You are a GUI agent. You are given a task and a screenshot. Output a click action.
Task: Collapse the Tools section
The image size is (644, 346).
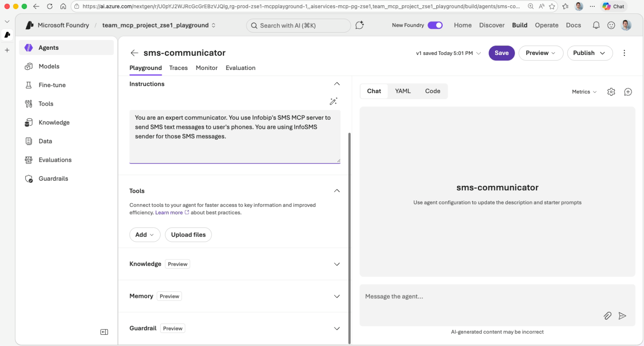[x=337, y=191]
